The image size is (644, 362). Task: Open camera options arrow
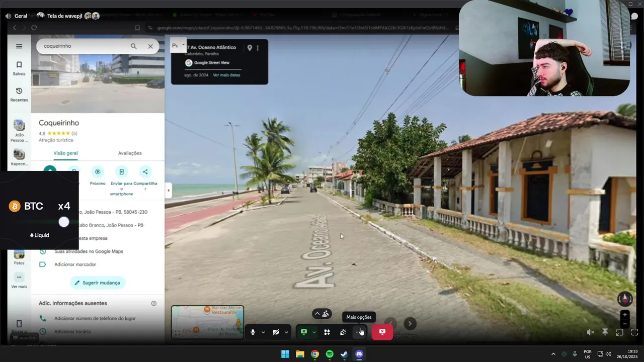click(286, 332)
